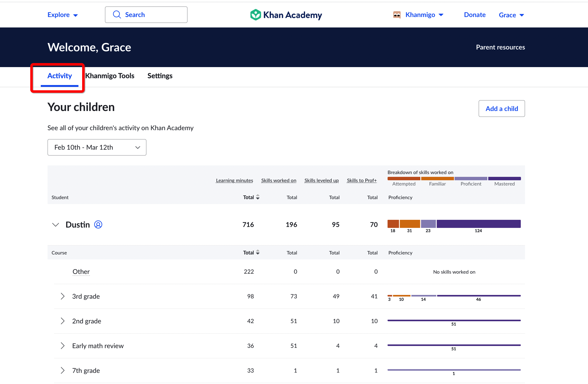This screenshot has height=384, width=588.
Task: Open the Khanmigo dropdown menu
Action: coord(424,15)
